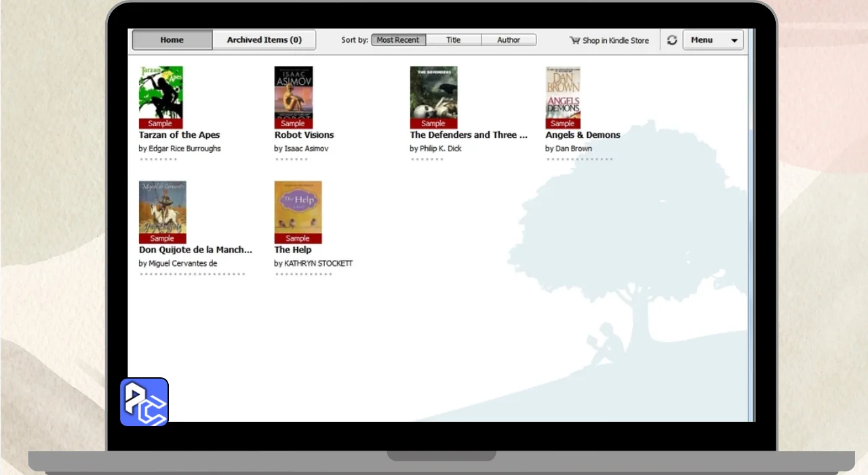The width and height of the screenshot is (868, 475).
Task: Sort books by Title
Action: 454,40
